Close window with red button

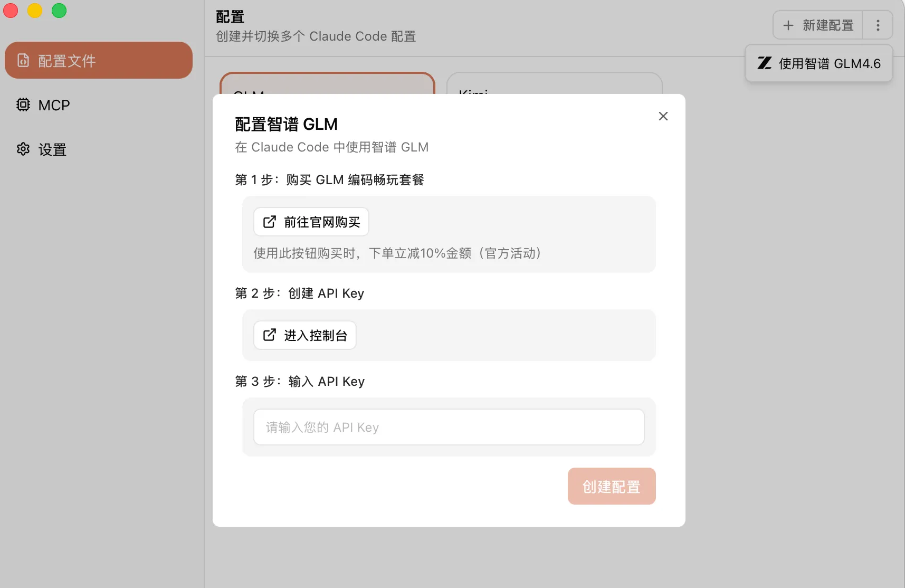(11, 11)
